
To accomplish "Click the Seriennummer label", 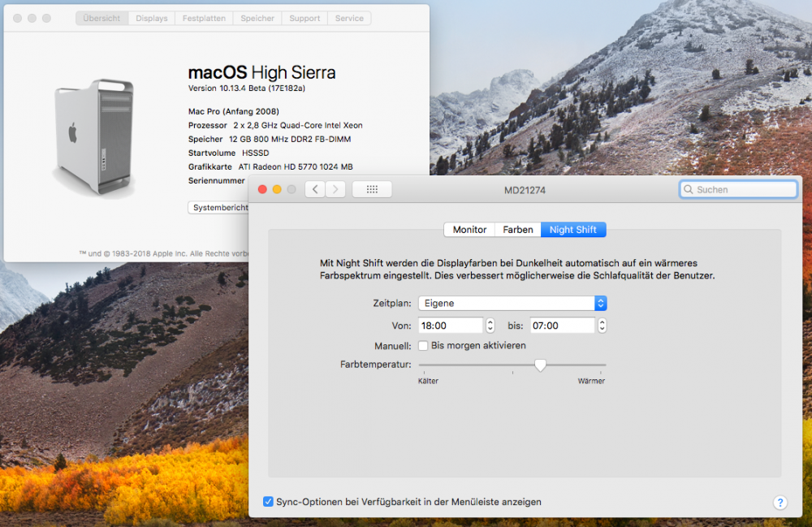I will point(217,180).
